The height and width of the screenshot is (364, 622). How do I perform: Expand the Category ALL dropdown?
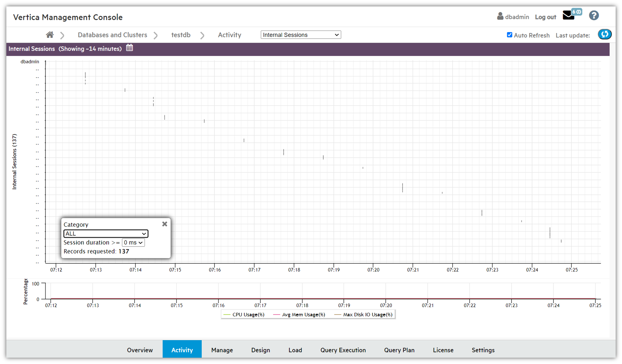(x=106, y=233)
